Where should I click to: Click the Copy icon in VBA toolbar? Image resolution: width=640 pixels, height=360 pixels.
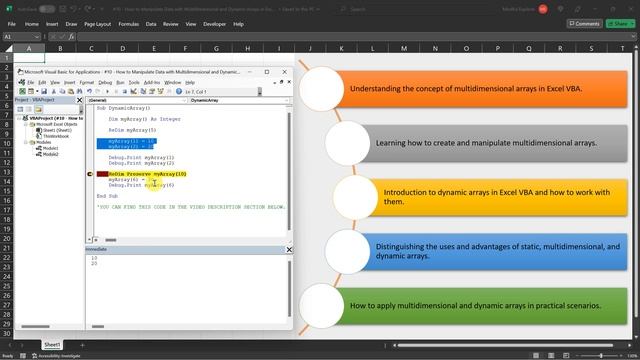pyautogui.click(x=62, y=91)
